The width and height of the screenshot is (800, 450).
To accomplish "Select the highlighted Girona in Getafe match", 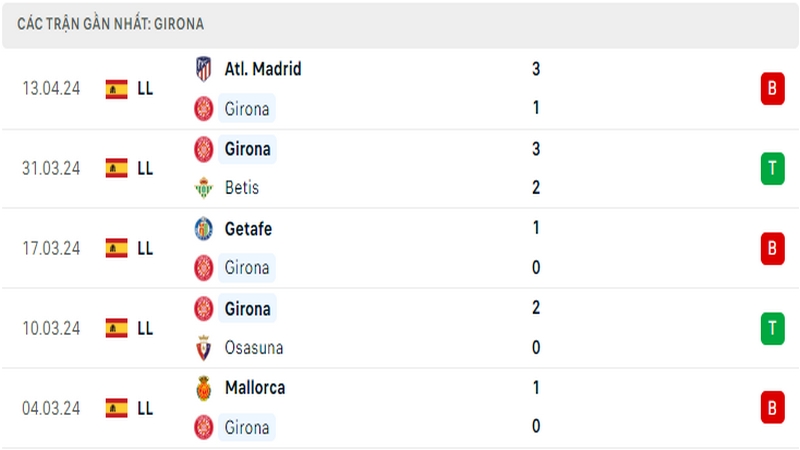I will (247, 268).
